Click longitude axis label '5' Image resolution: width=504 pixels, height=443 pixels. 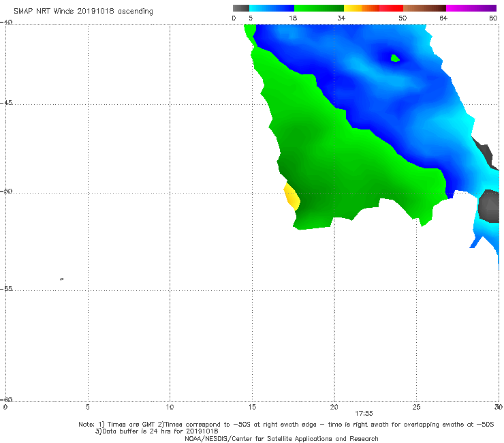(88, 407)
